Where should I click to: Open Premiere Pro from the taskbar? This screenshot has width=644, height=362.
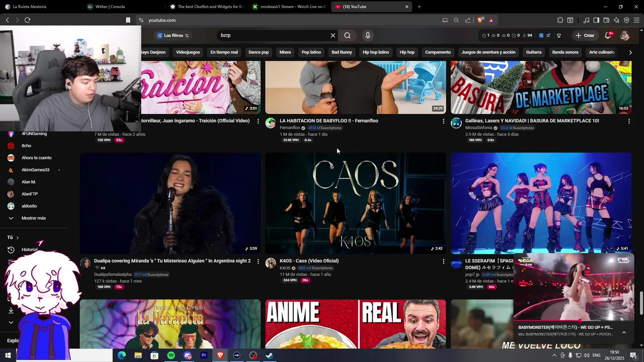pos(204,355)
